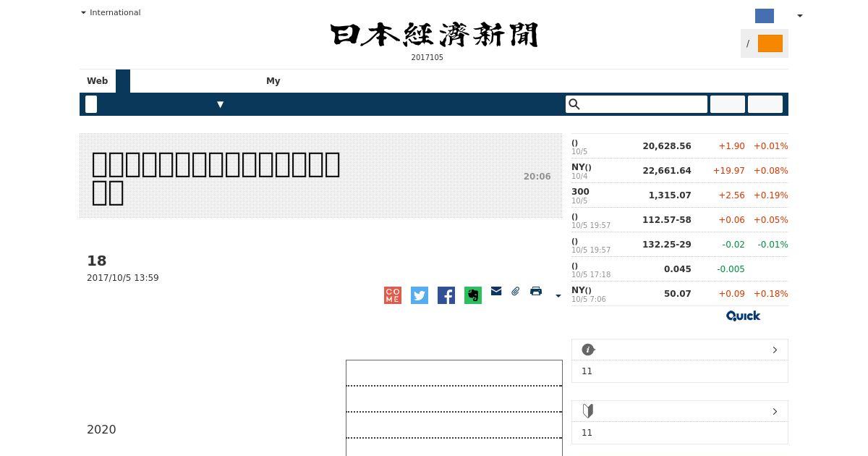868x456 pixels.
Task: Click the blue button at the page top
Action: tap(765, 16)
